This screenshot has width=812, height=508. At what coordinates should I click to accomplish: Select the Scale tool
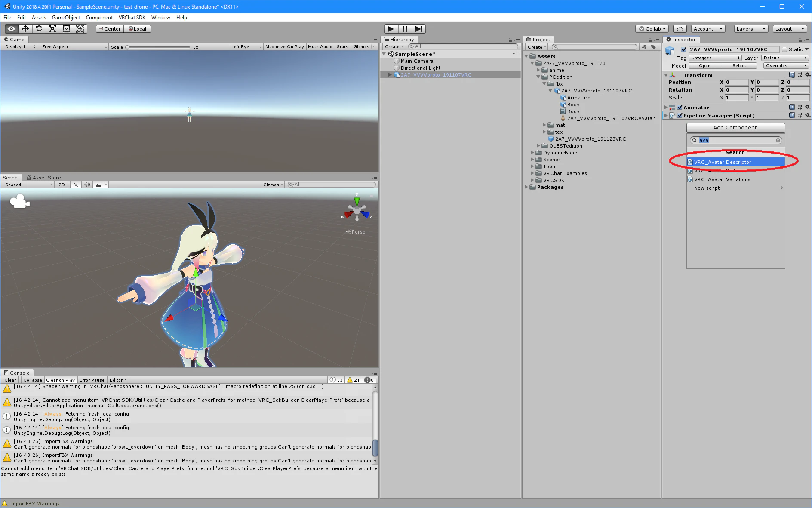pyautogui.click(x=53, y=29)
